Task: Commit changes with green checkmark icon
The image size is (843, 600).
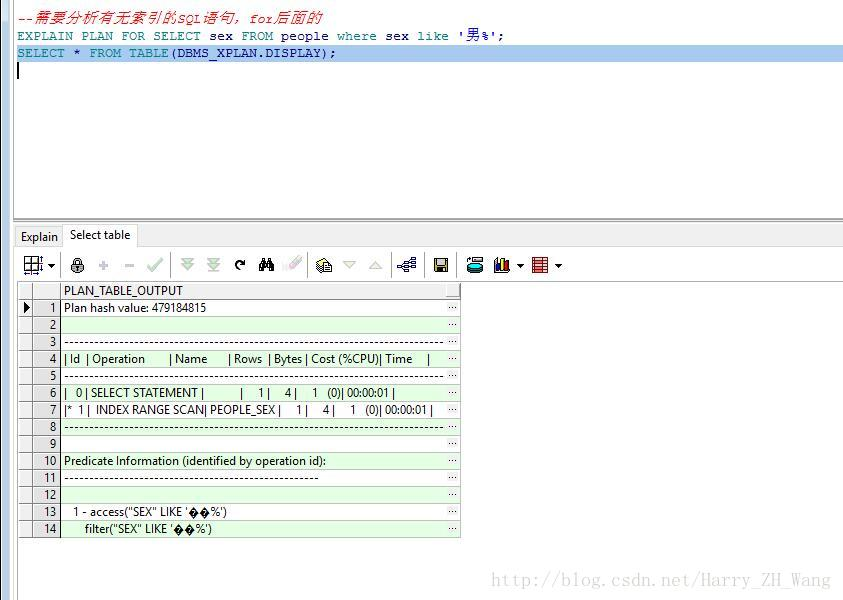Action: click(x=155, y=265)
